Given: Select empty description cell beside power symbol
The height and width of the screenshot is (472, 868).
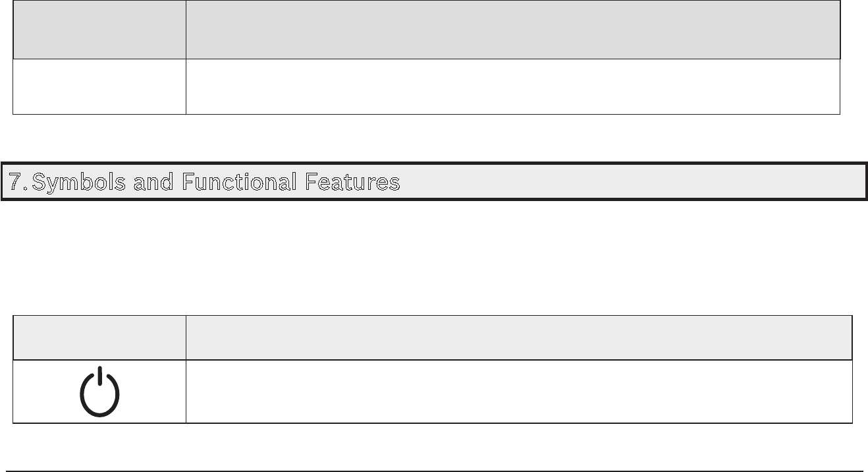Looking at the screenshot, I should pos(519,392).
